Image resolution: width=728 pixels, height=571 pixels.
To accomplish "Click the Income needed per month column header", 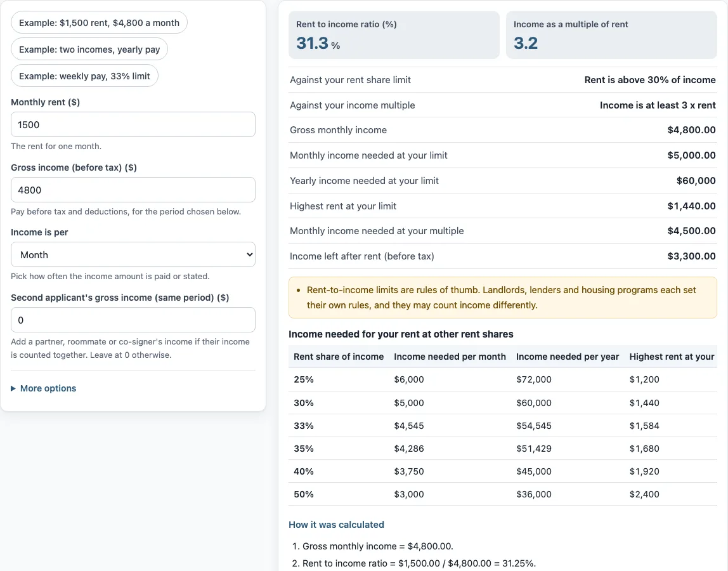I will tap(450, 357).
